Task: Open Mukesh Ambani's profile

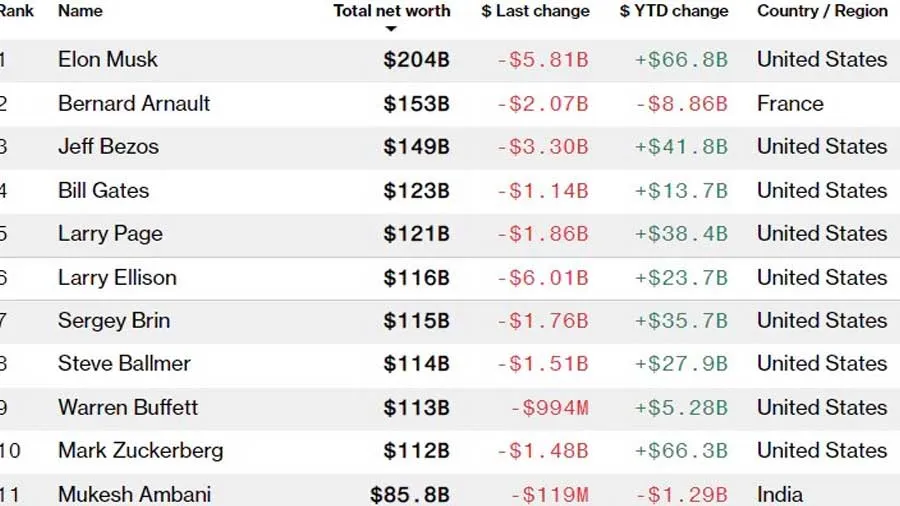Action: [x=134, y=494]
